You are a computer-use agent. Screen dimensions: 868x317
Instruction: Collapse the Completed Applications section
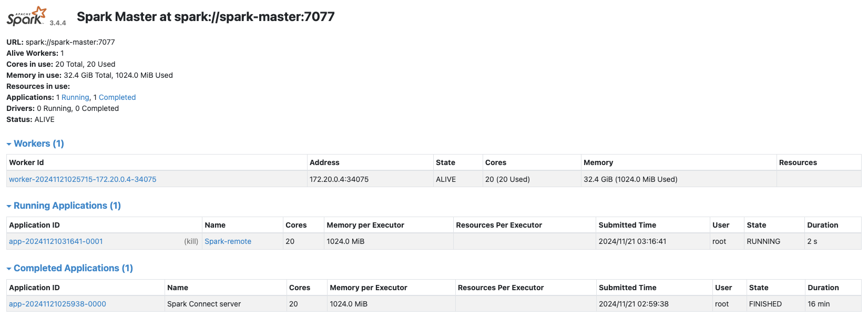point(69,268)
